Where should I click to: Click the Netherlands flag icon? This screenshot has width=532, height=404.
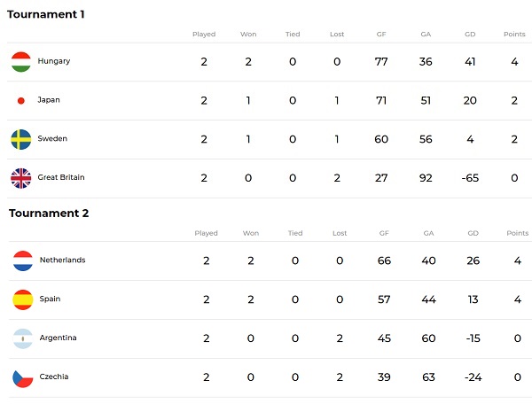23,260
